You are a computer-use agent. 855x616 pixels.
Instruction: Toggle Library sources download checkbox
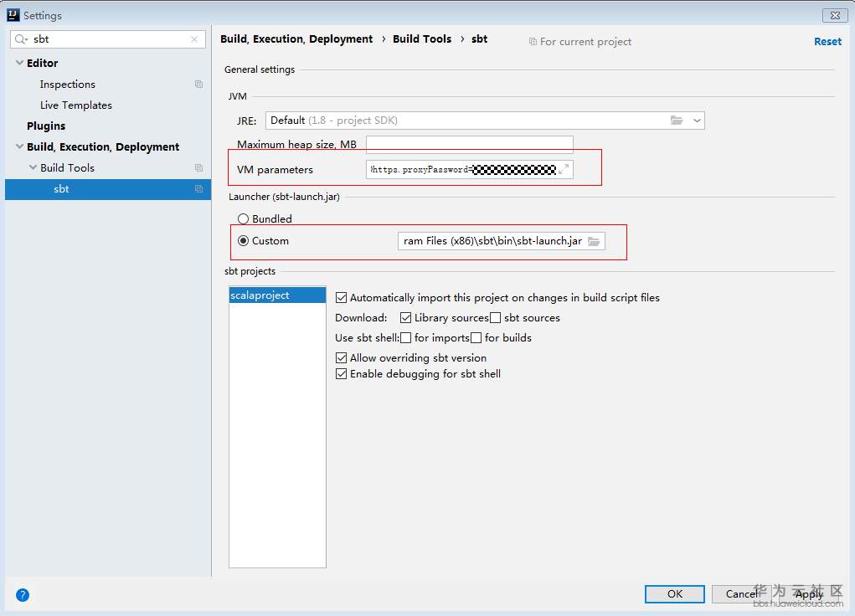point(405,318)
